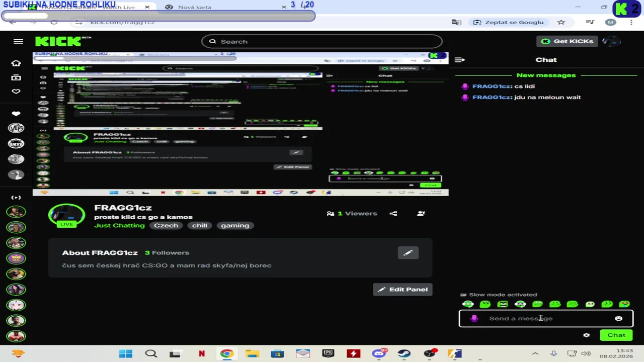
Task: Click New messages divider in chat
Action: (546, 75)
